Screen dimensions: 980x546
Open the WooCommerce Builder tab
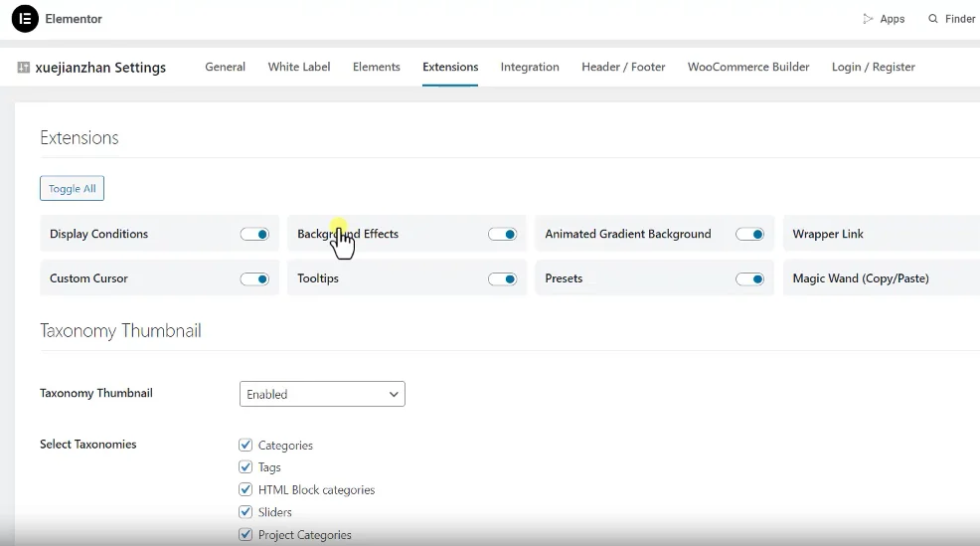point(748,67)
